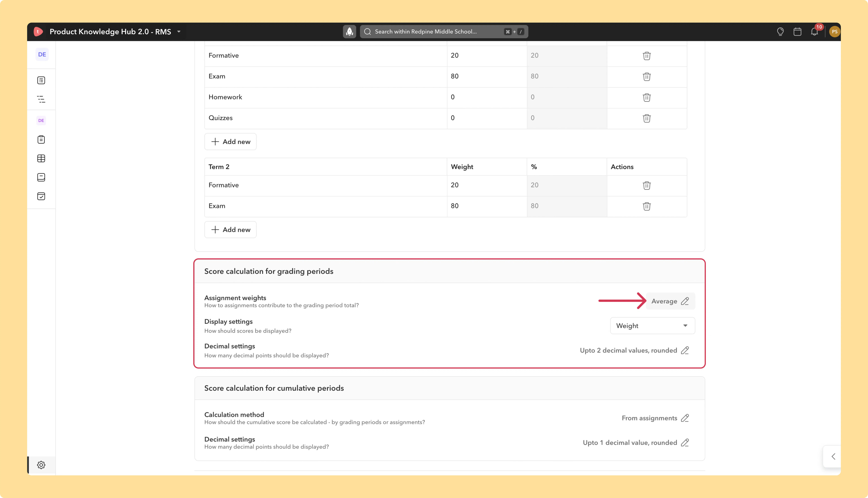
Task: Open the indented outline icon in sidebar
Action: (x=41, y=99)
